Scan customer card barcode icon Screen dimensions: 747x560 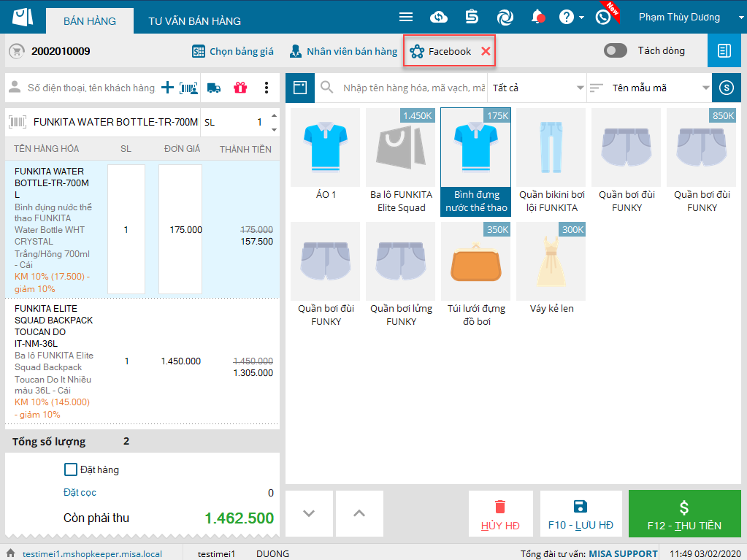pyautogui.click(x=188, y=88)
